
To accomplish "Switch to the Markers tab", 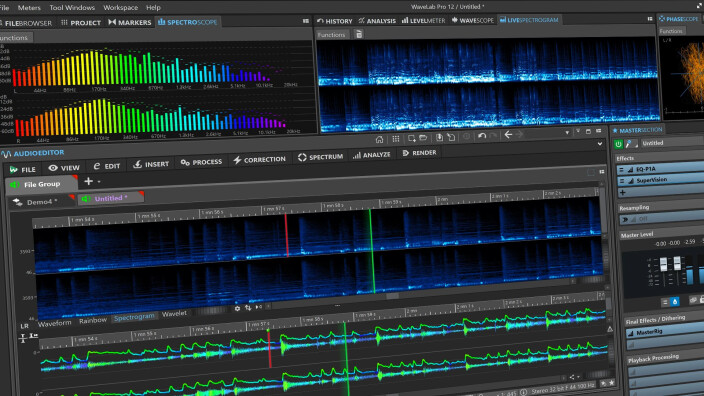I will [x=130, y=22].
